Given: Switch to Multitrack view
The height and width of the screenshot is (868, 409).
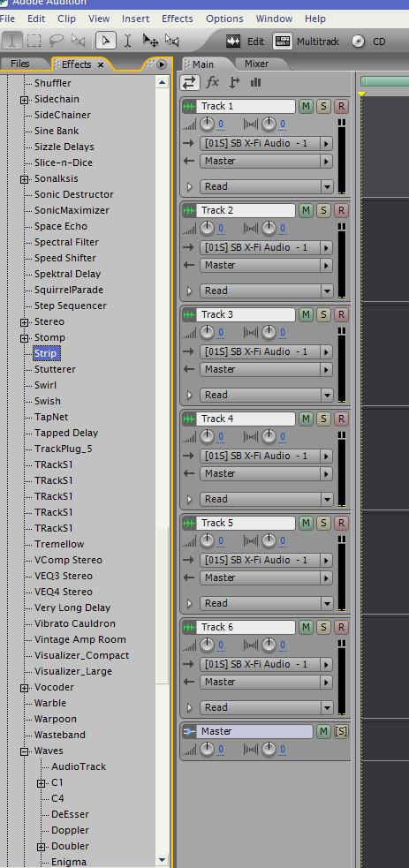Looking at the screenshot, I should pos(307,42).
